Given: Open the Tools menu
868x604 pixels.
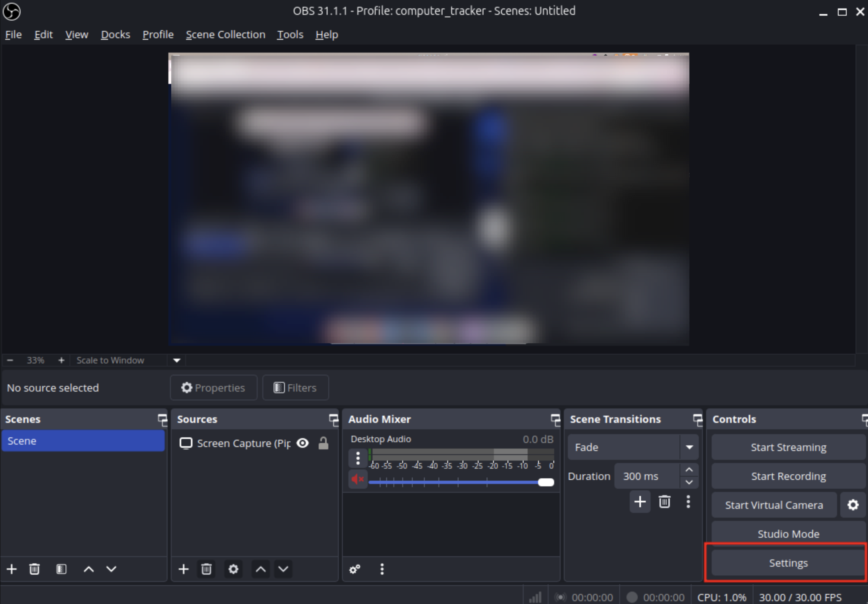Looking at the screenshot, I should (290, 35).
